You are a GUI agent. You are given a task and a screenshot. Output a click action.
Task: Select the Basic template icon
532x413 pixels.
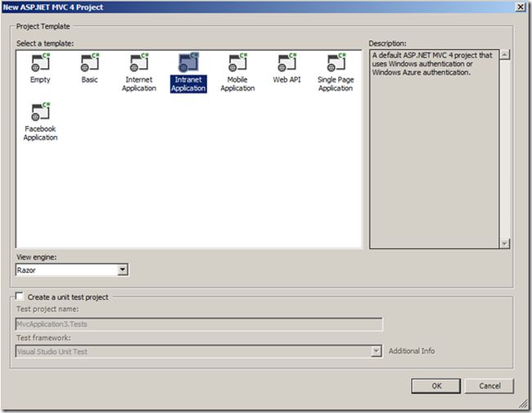(x=90, y=62)
